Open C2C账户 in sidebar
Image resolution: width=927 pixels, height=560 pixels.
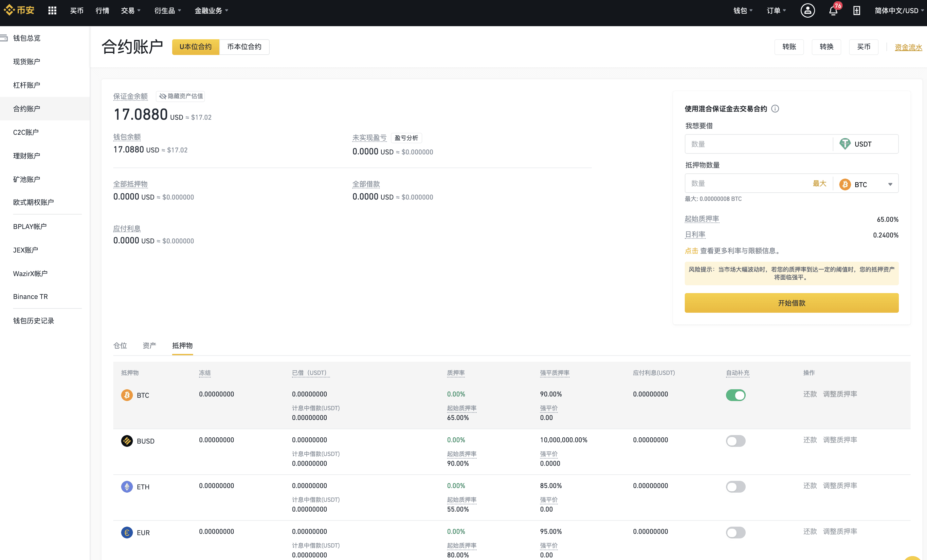[x=26, y=132]
